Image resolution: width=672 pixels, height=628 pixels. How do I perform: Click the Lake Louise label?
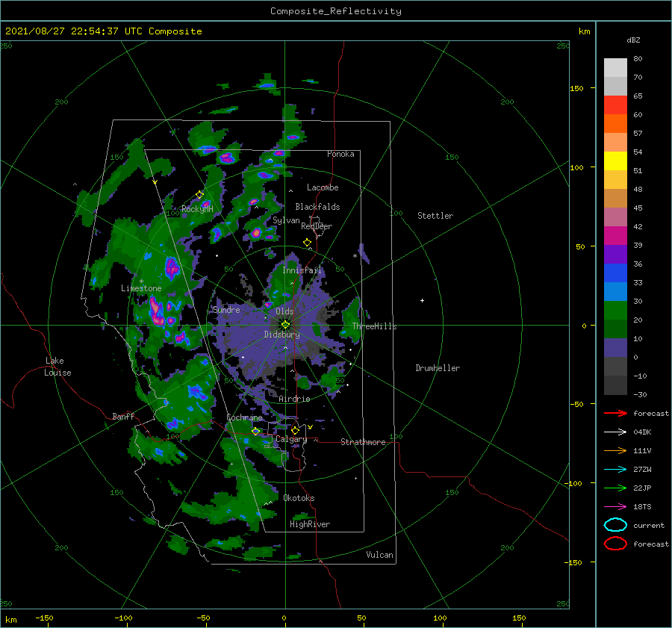click(57, 367)
